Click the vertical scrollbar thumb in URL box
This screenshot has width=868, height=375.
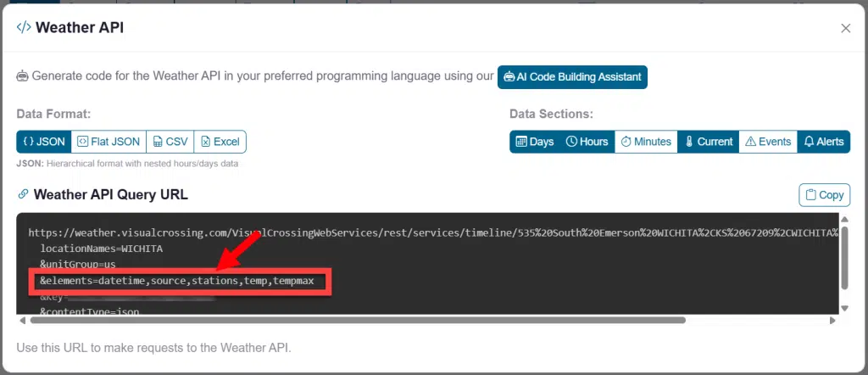point(845,258)
